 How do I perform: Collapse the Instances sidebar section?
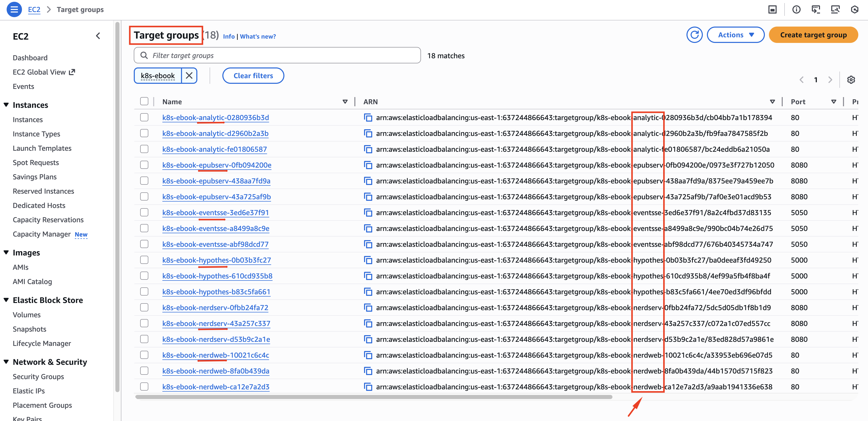(x=6, y=105)
